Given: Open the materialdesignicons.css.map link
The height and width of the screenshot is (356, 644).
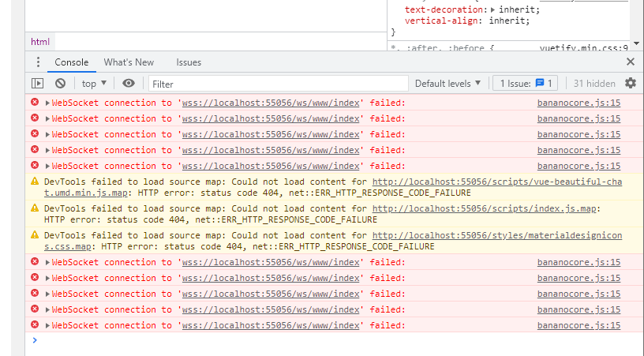Looking at the screenshot, I should point(497,235).
